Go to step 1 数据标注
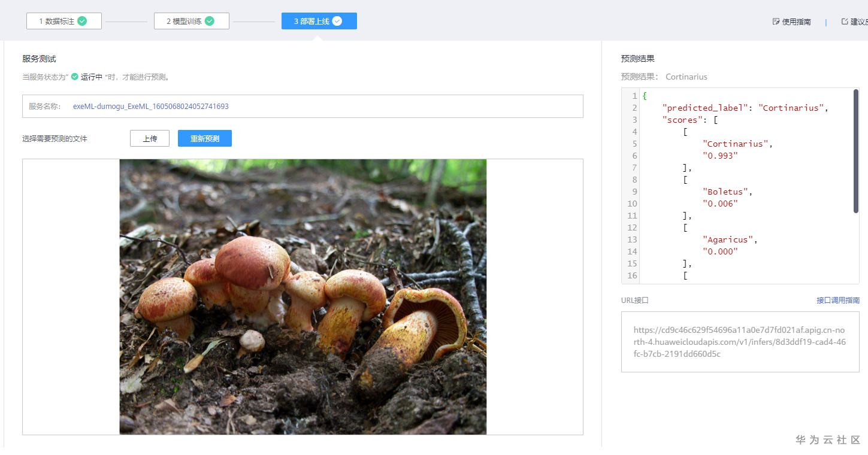This screenshot has width=868, height=455. [x=64, y=21]
